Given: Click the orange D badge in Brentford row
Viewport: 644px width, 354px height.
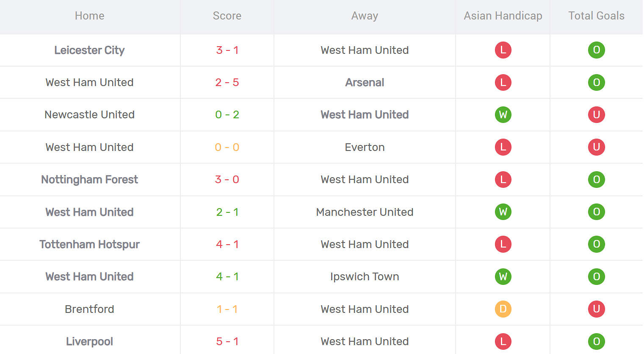Looking at the screenshot, I should coord(503,309).
